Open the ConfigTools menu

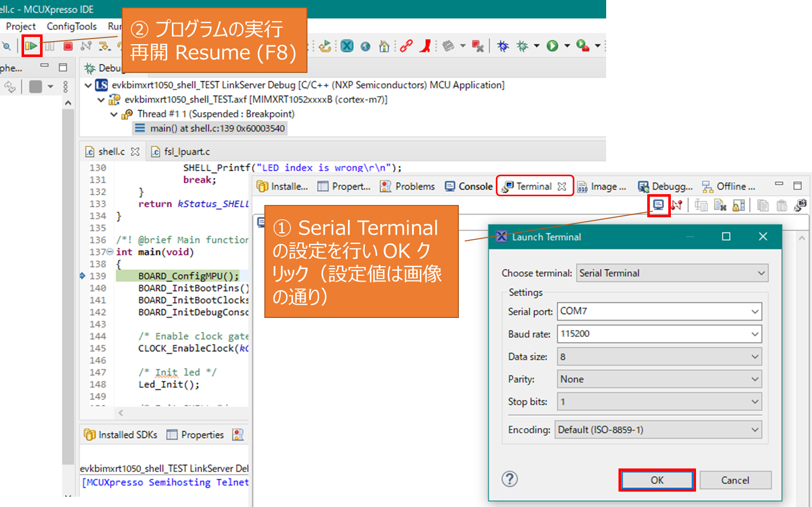click(71, 26)
